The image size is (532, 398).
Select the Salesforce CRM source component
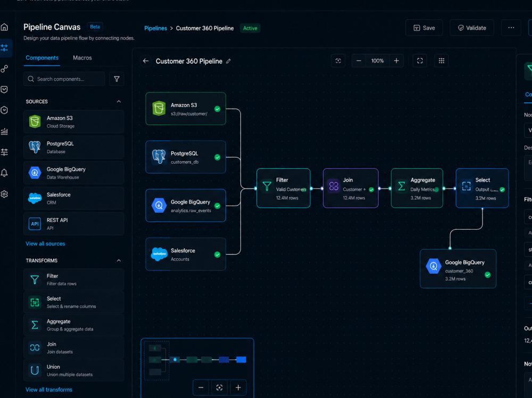(73, 198)
